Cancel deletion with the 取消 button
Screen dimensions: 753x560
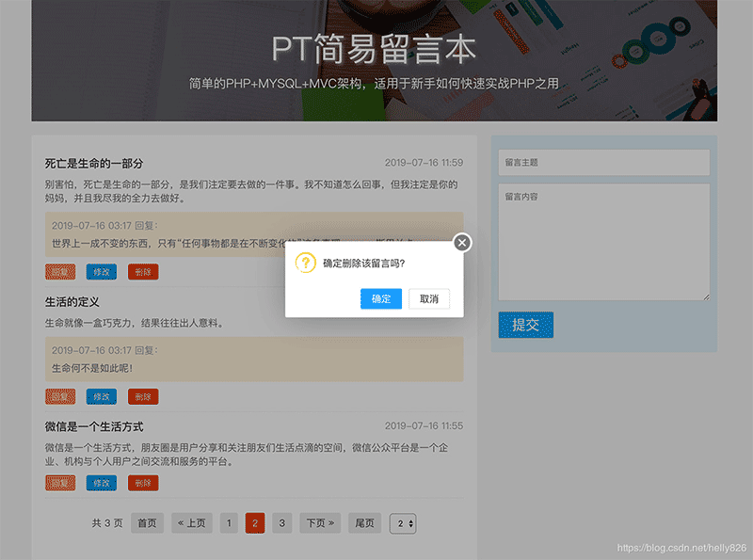click(x=429, y=298)
